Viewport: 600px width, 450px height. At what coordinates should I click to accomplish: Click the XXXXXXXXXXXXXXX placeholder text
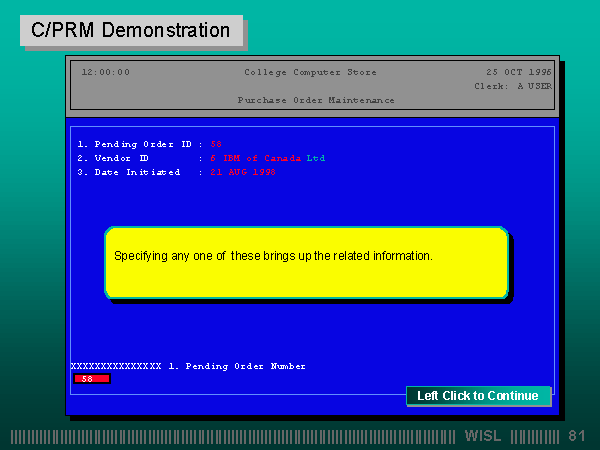point(115,366)
